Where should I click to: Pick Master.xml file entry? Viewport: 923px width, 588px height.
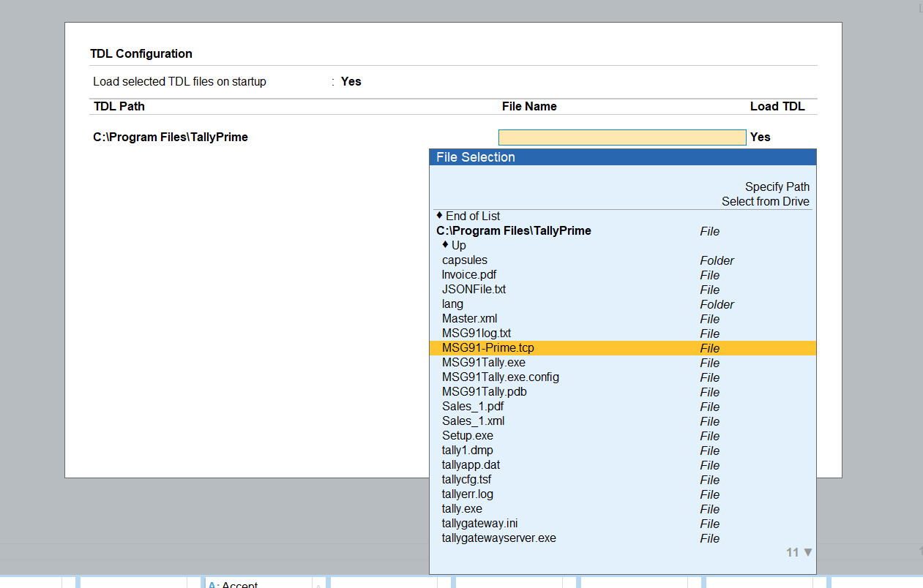469,319
